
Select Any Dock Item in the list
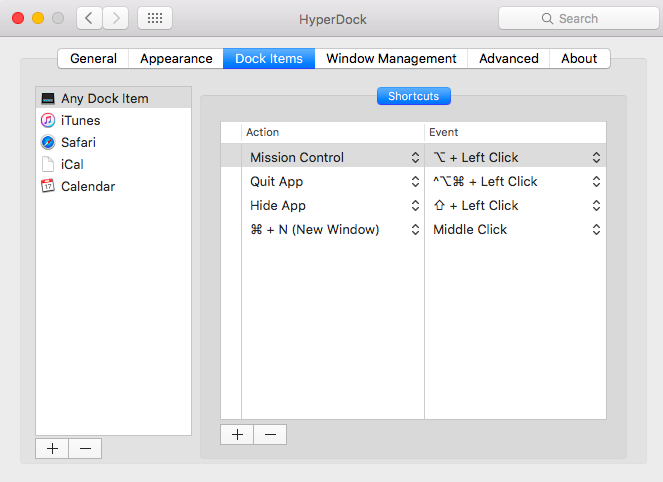113,98
